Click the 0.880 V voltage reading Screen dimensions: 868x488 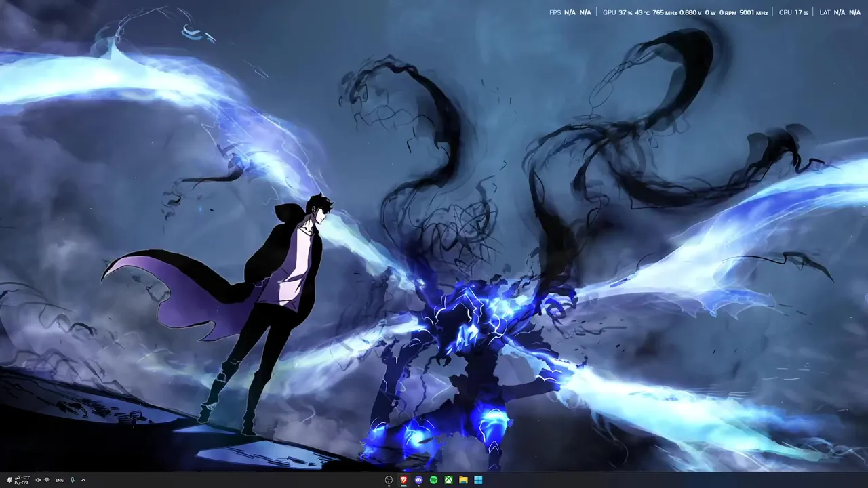click(690, 12)
